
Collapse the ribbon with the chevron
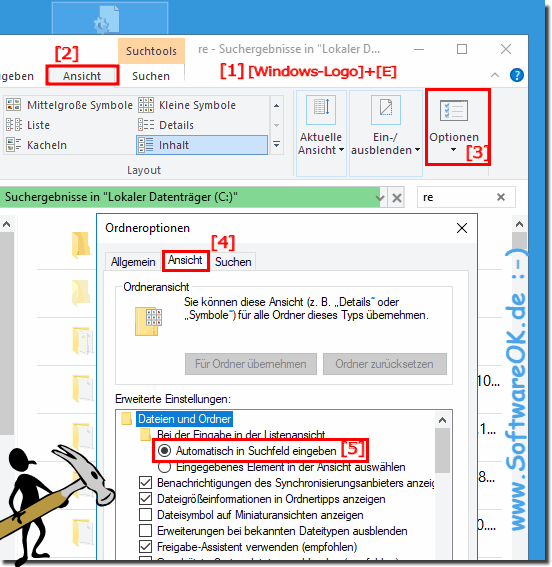(495, 75)
